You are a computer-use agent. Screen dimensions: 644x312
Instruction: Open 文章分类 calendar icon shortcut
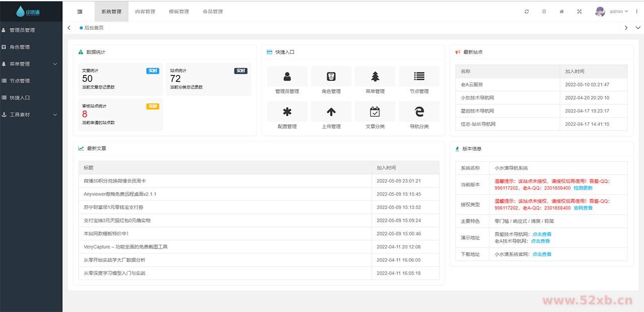pos(375,112)
